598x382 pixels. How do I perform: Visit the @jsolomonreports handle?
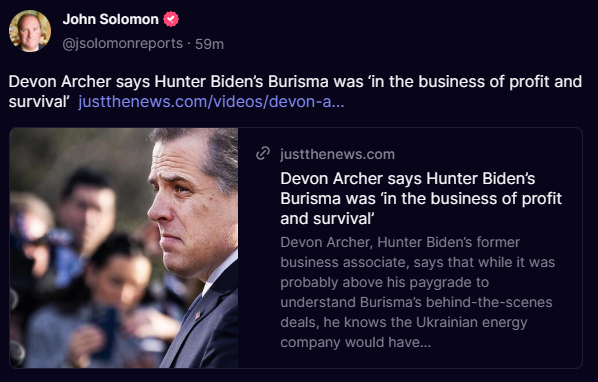tap(122, 43)
